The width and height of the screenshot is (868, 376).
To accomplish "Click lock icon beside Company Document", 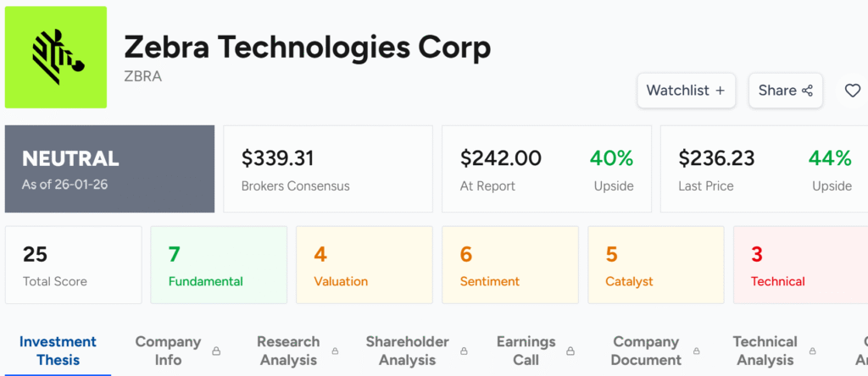I will 697,351.
